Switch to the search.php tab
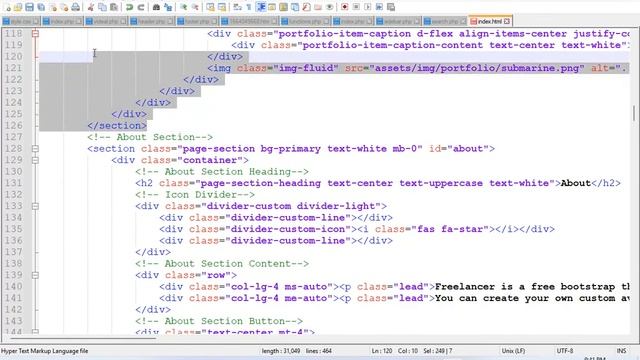 pyautogui.click(x=445, y=21)
